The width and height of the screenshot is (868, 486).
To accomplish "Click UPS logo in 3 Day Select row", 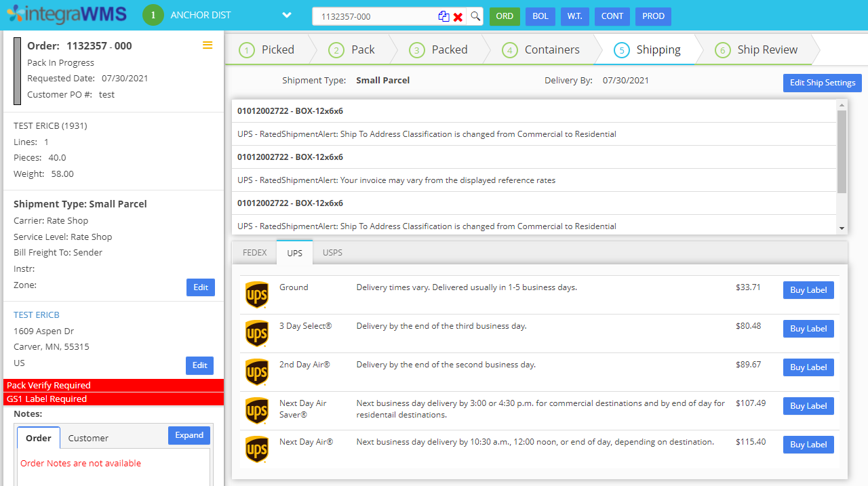I will pos(257,333).
